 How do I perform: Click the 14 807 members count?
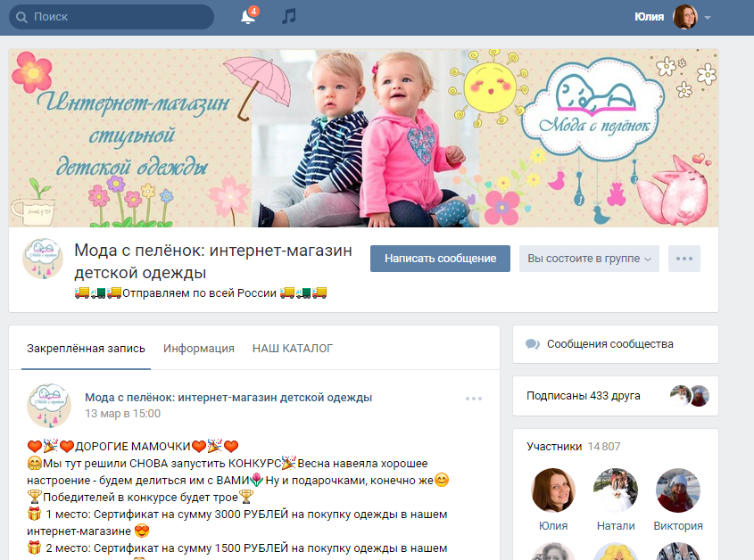point(604,447)
